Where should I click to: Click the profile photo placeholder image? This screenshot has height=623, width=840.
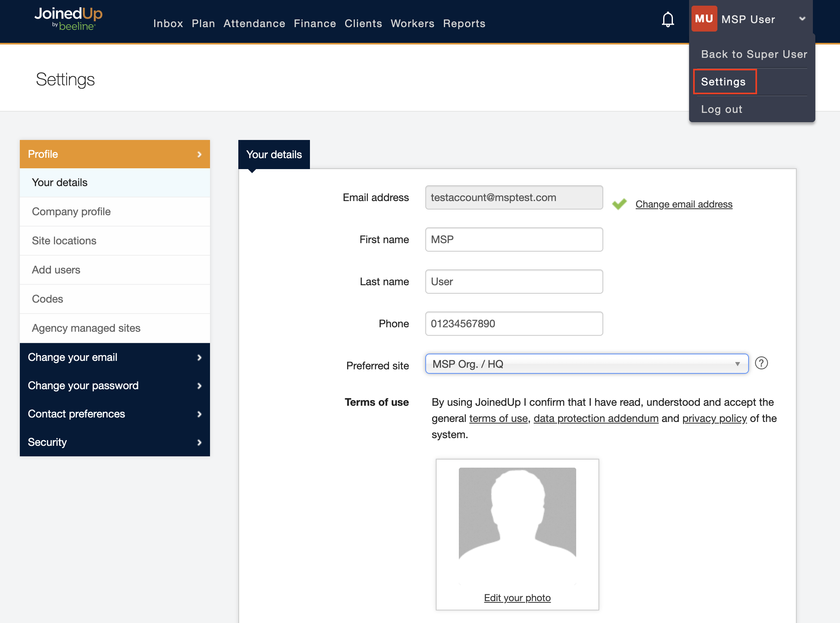(x=517, y=514)
